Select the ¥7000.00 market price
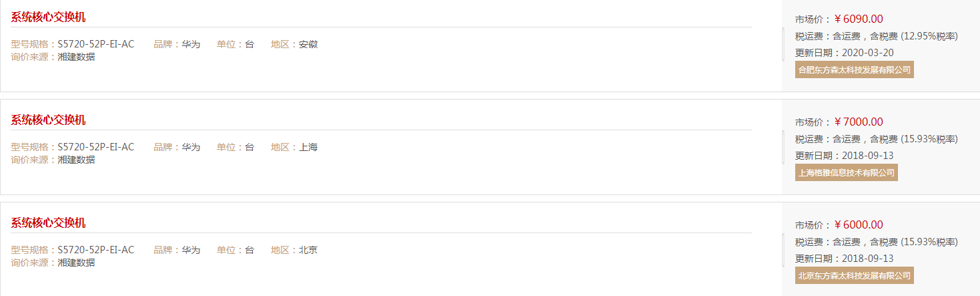Viewport: 980px width, 296px height. [x=859, y=122]
